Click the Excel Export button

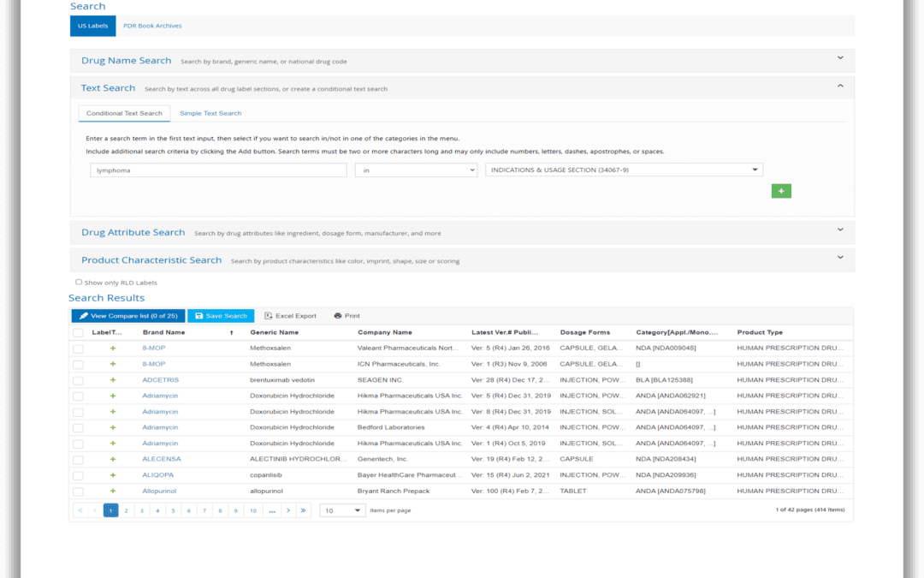(x=291, y=315)
